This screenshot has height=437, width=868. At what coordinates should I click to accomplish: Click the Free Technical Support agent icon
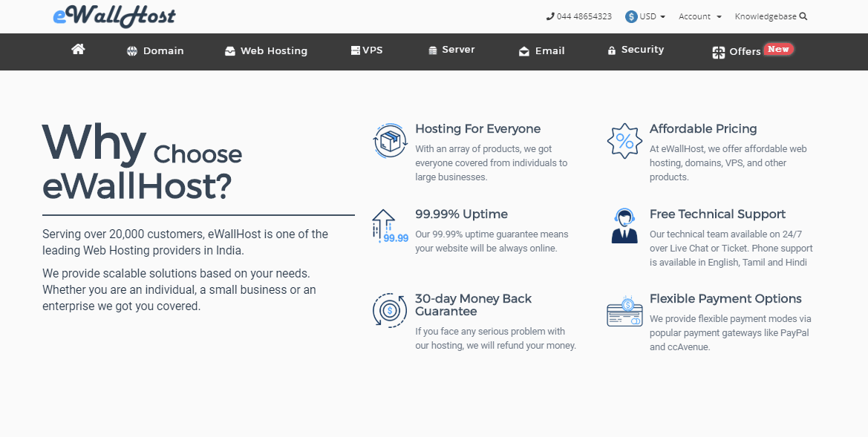[x=624, y=226]
